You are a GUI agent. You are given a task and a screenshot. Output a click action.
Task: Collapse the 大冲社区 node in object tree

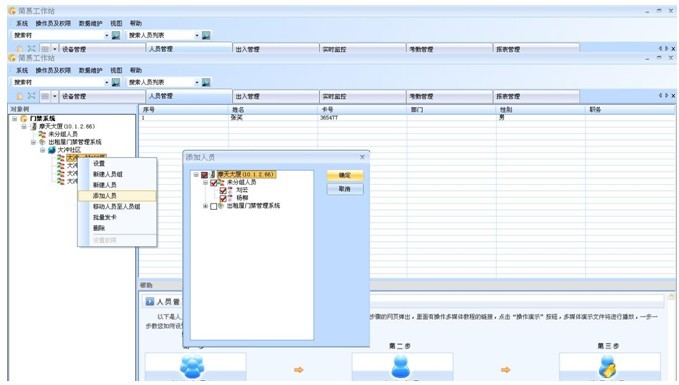(42, 150)
